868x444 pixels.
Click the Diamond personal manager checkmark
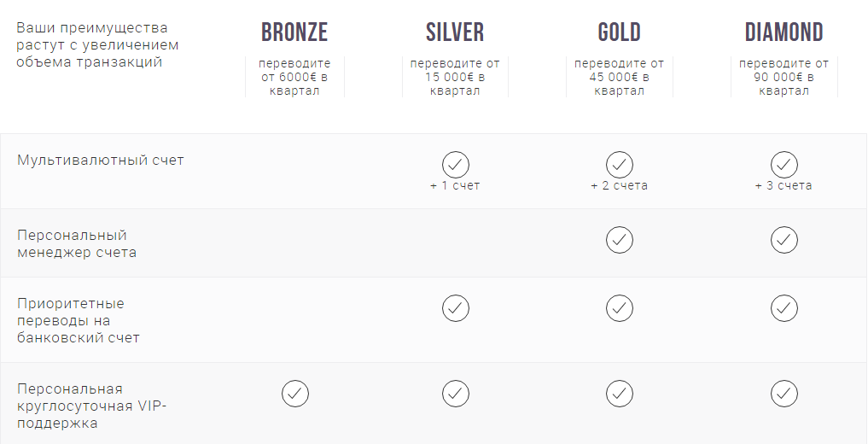click(x=784, y=240)
